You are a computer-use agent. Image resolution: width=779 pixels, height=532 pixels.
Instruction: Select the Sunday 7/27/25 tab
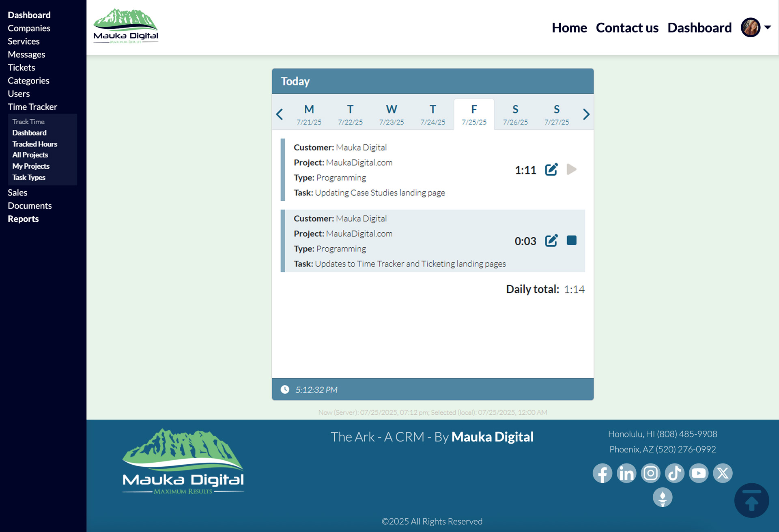pyautogui.click(x=557, y=114)
